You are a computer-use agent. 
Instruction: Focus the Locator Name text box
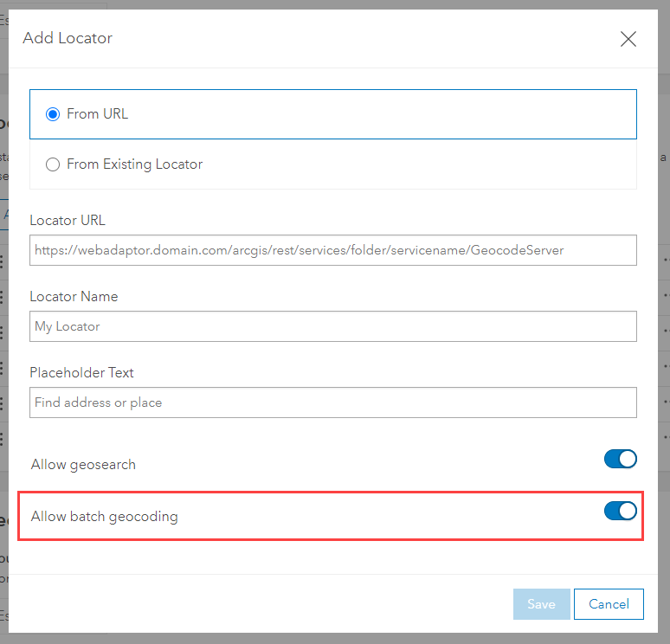pyautogui.click(x=333, y=326)
